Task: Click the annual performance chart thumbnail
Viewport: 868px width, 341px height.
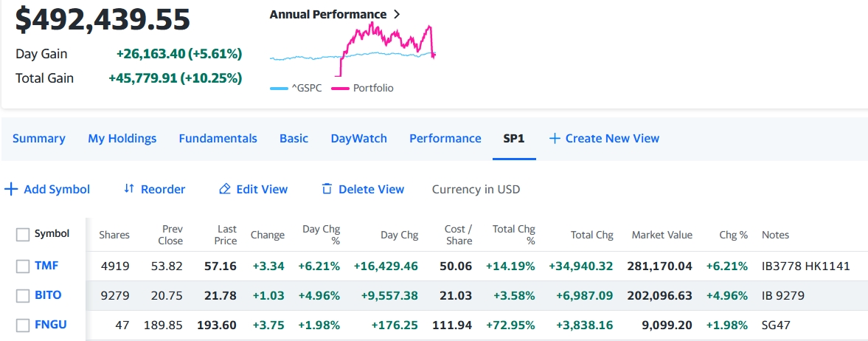Action: click(353, 48)
